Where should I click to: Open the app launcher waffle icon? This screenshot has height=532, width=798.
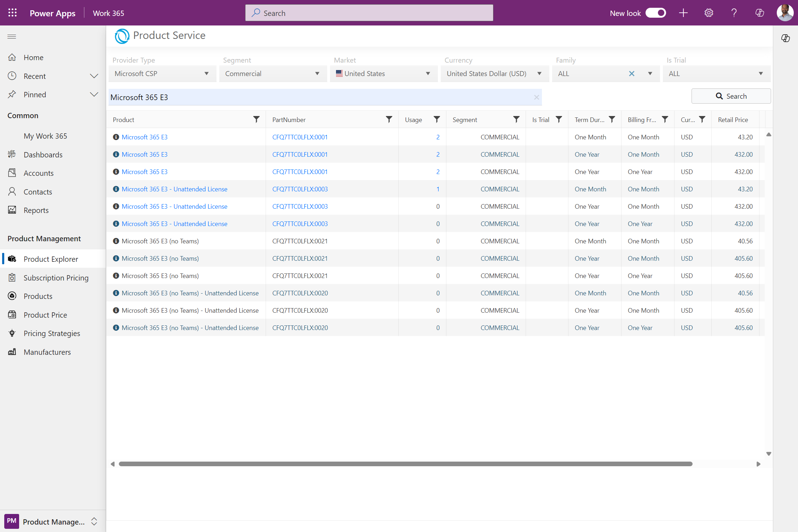tap(12, 13)
